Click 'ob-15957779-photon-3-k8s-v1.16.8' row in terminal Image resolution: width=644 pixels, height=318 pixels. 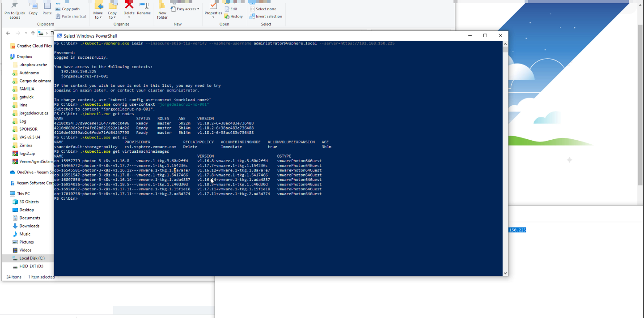(x=188, y=161)
